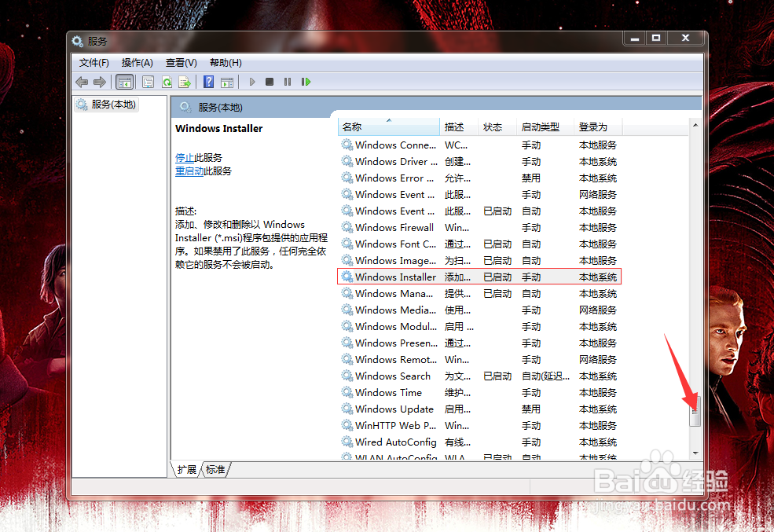
Task: Select the Windows Font C... service row
Action: (479, 244)
